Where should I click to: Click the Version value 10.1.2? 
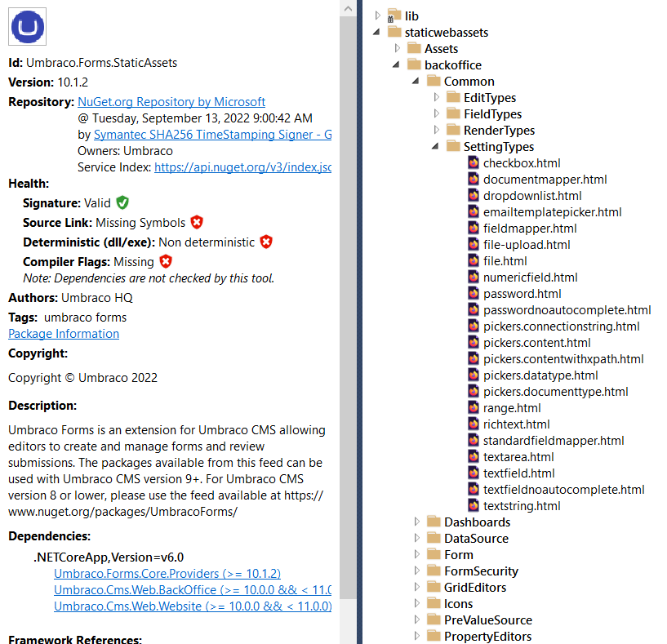click(73, 82)
